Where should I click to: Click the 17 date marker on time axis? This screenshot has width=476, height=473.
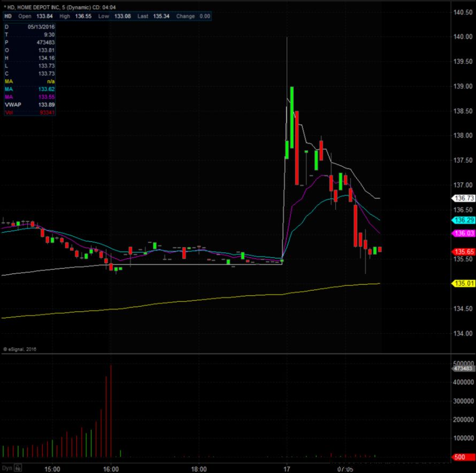[x=287, y=469]
